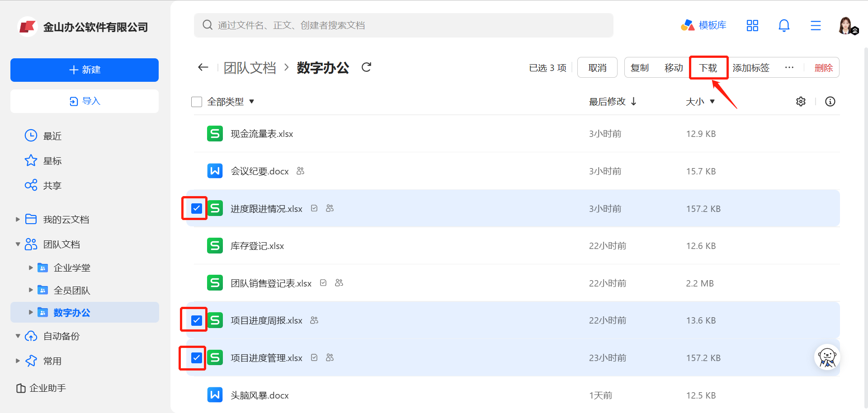Show details via info circle icon
The image size is (868, 413).
830,102
